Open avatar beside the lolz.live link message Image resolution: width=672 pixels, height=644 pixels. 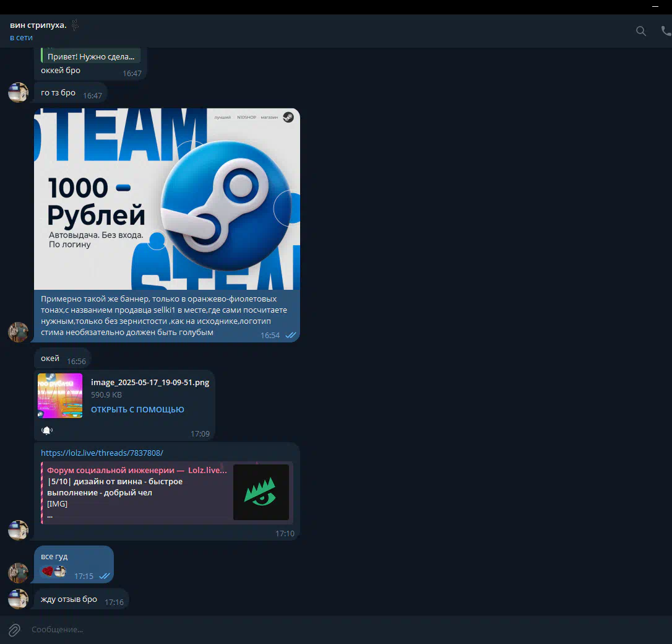click(x=18, y=530)
